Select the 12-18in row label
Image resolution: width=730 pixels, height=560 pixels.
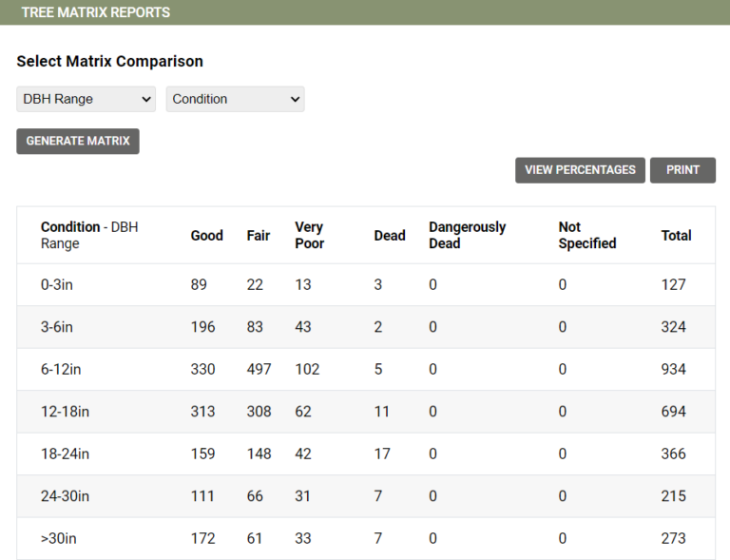click(x=66, y=412)
